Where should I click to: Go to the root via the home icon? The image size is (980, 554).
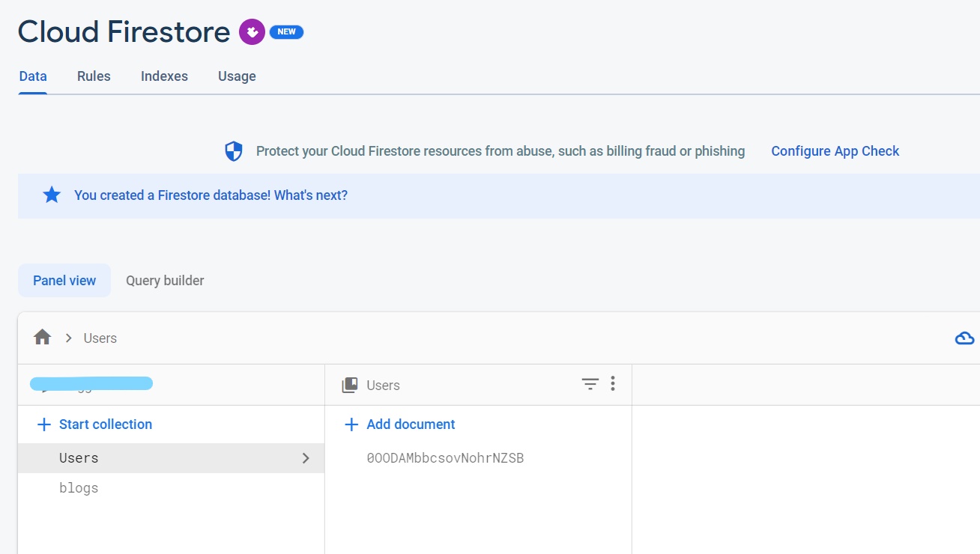(x=43, y=338)
